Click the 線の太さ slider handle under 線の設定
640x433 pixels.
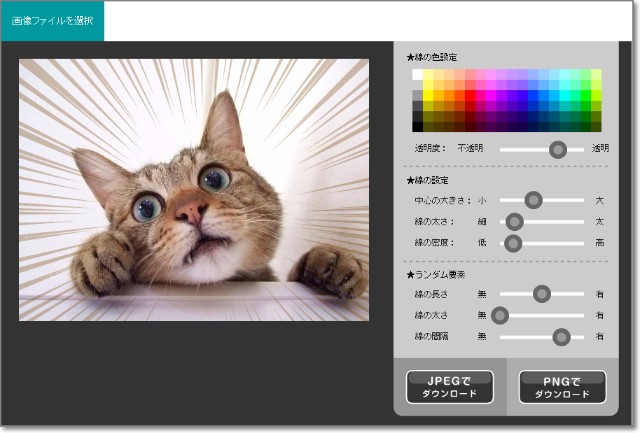pyautogui.click(x=515, y=221)
